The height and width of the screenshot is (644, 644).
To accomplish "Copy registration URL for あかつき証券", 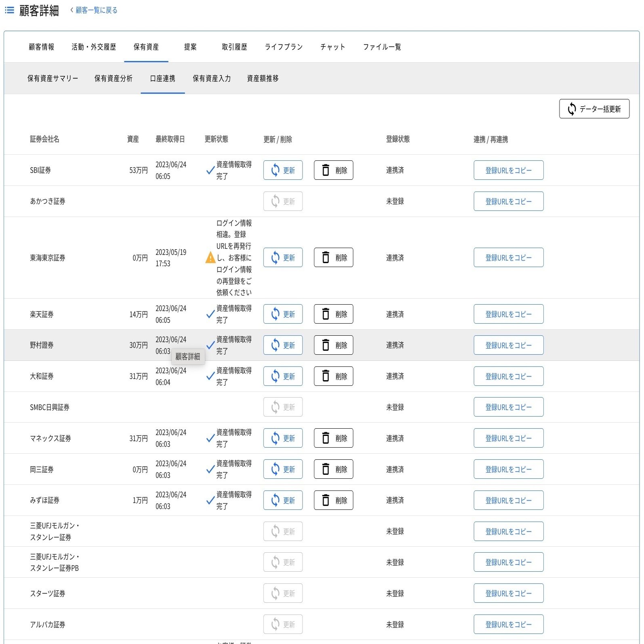I will [x=508, y=201].
